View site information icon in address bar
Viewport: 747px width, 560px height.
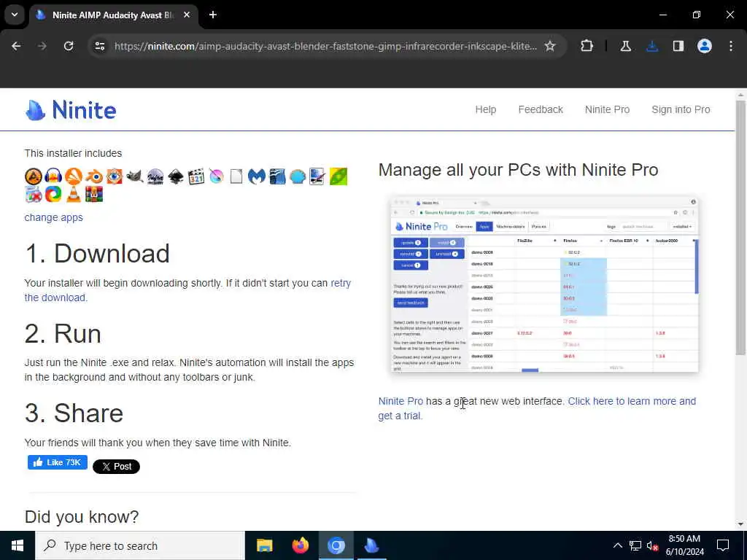click(x=100, y=46)
